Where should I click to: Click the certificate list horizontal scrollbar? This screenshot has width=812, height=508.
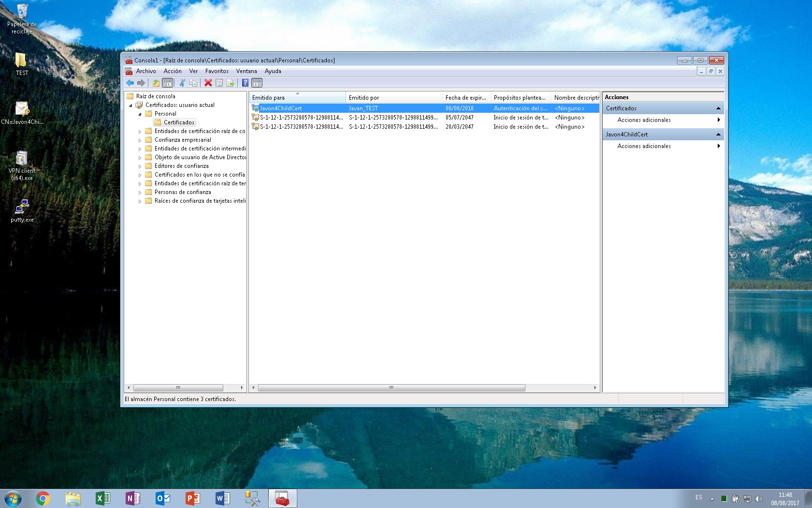coord(391,388)
